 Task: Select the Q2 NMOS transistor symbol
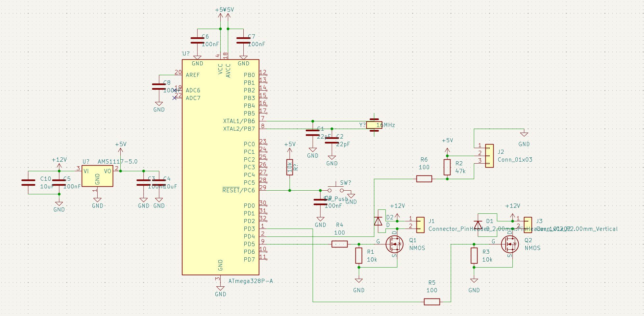click(510, 243)
